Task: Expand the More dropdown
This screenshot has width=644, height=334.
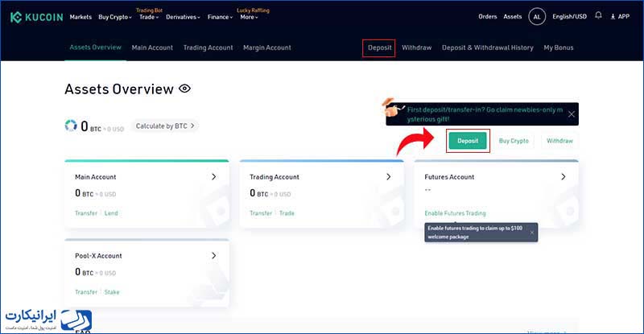Action: coord(249,17)
